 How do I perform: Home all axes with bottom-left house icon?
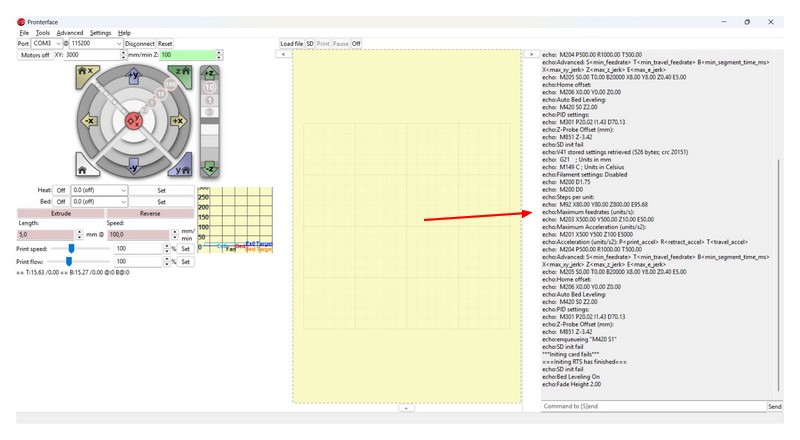[x=85, y=169]
